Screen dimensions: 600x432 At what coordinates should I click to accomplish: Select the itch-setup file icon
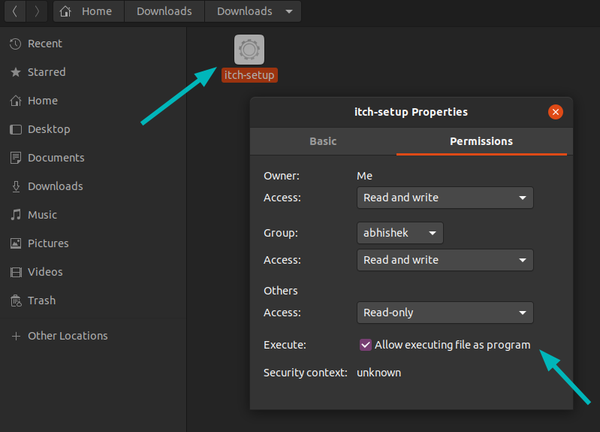(249, 49)
